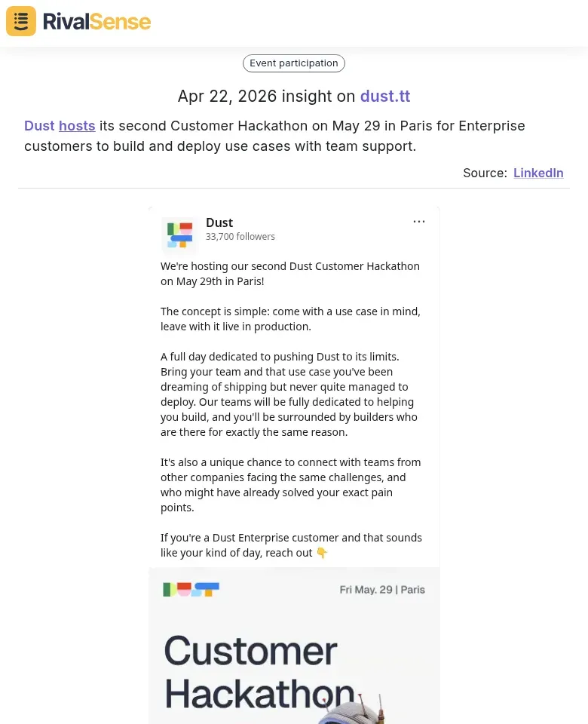This screenshot has height=724, width=588.
Task: Click the Dust logo in the hackathon banner
Action: 191,589
